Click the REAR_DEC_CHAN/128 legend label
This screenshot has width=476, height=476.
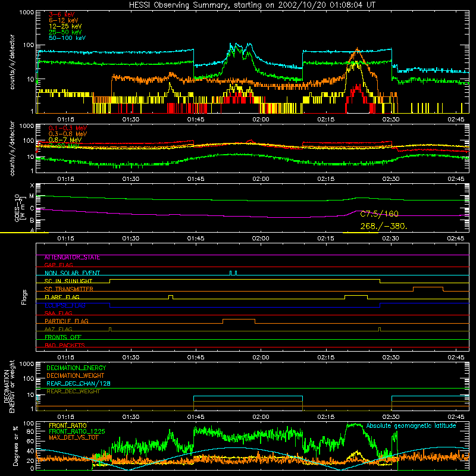point(79,384)
